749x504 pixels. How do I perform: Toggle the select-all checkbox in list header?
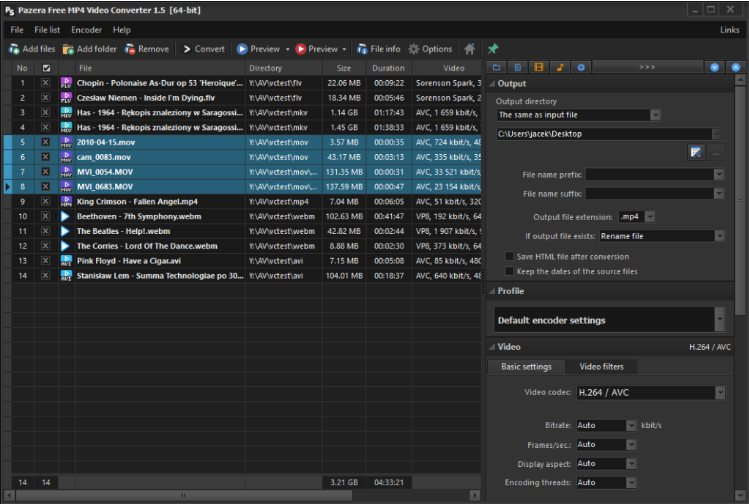pos(46,68)
